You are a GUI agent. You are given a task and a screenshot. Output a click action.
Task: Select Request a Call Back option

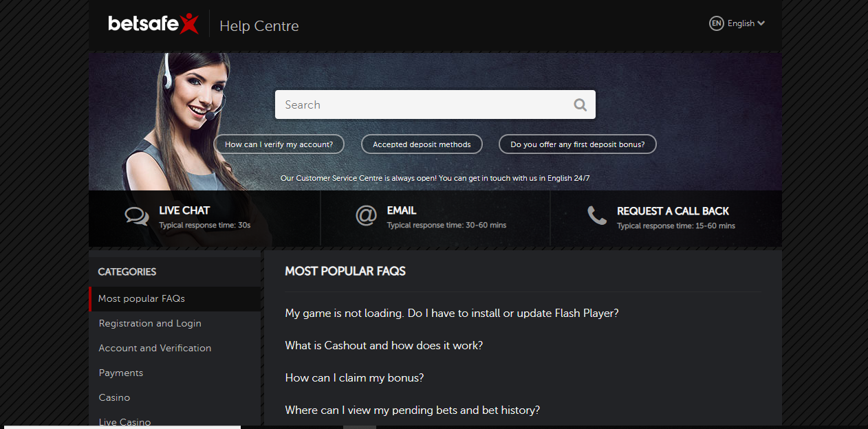pos(666,217)
